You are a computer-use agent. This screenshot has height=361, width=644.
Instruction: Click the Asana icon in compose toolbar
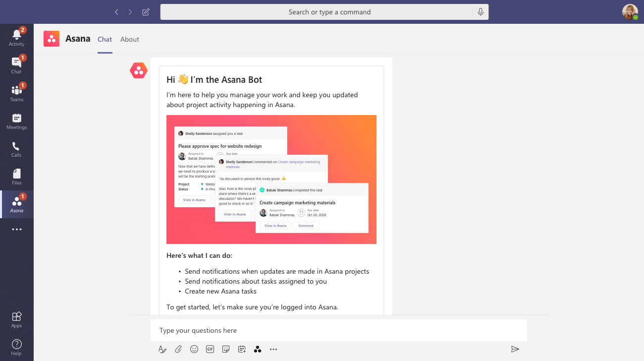pyautogui.click(x=258, y=349)
